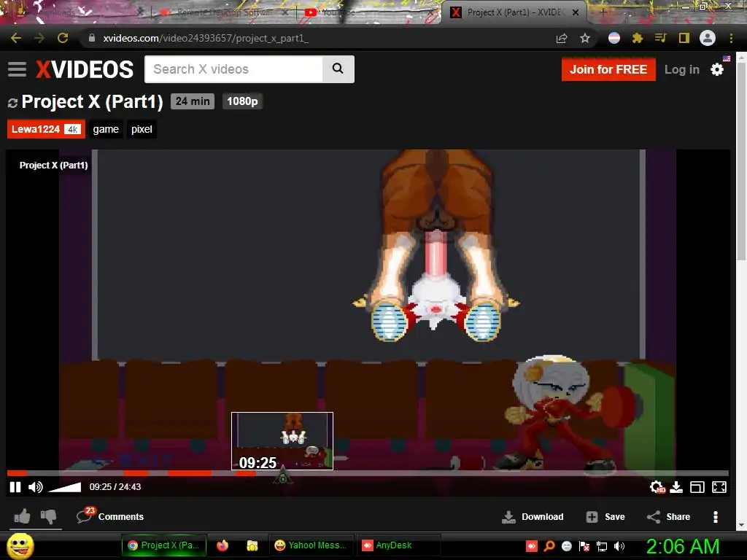The width and height of the screenshot is (747, 560).
Task: Go back using browser back arrow
Action: [16, 38]
